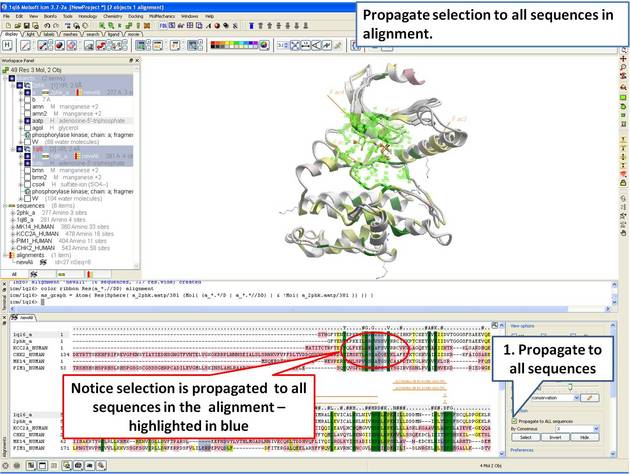
Task: Click the alignment panel options icon
Action: (x=495, y=325)
